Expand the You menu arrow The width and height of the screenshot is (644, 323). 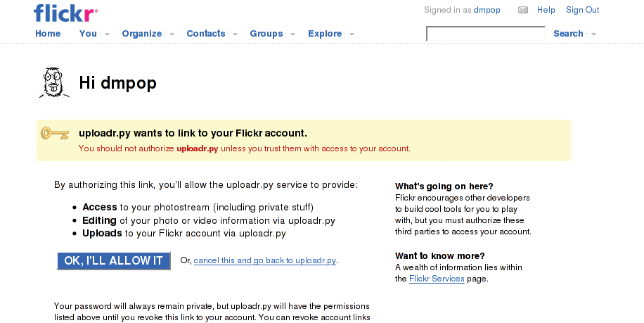pyautogui.click(x=107, y=34)
